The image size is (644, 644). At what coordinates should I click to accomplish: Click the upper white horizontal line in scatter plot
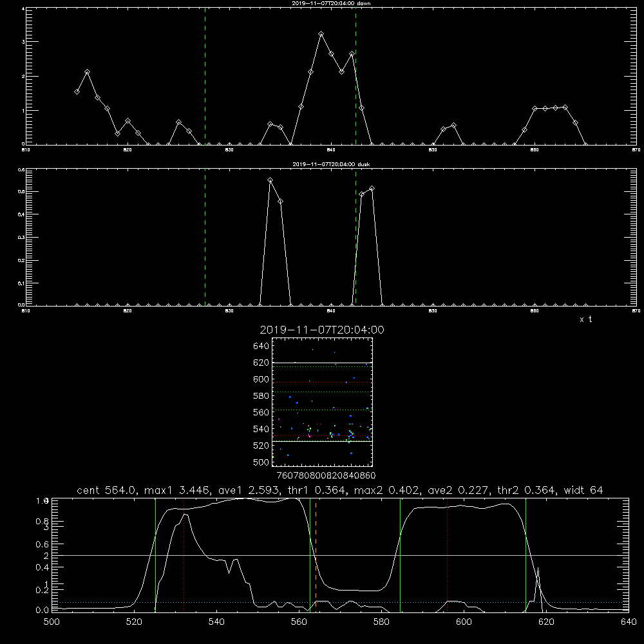pos(322,363)
